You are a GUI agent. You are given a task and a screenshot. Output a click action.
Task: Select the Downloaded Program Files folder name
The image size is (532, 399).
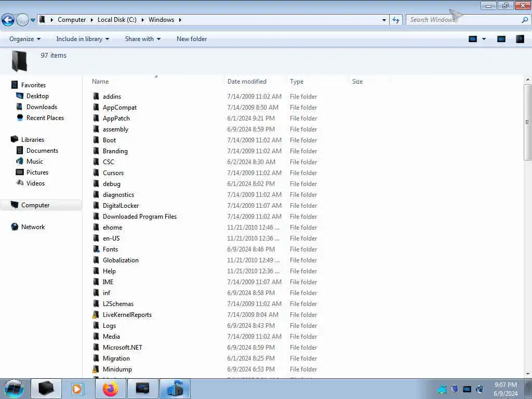point(139,217)
